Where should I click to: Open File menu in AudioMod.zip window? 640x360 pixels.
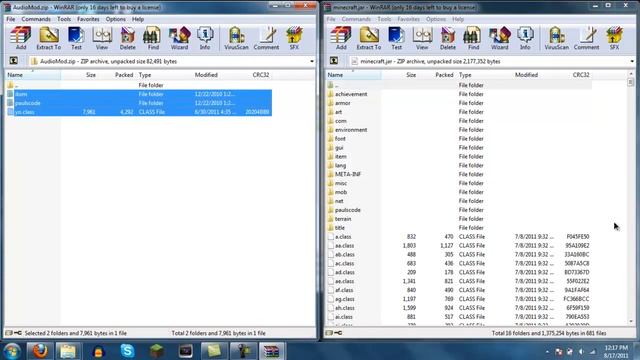11,19
